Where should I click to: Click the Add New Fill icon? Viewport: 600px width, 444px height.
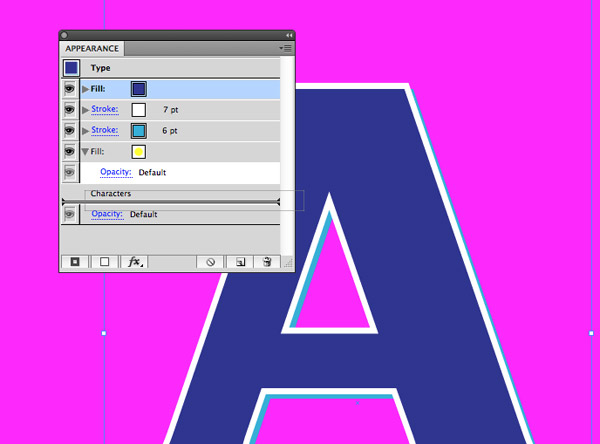pyautogui.click(x=104, y=262)
